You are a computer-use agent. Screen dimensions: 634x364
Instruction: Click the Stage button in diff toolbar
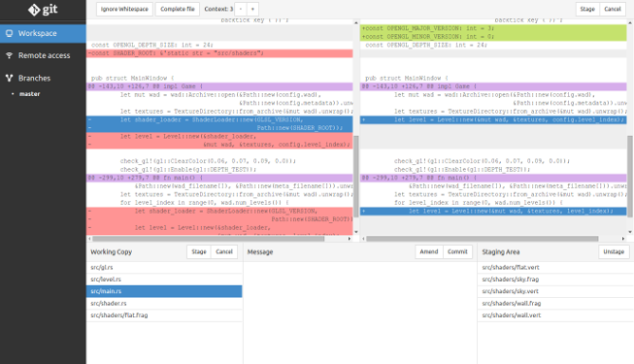point(587,9)
